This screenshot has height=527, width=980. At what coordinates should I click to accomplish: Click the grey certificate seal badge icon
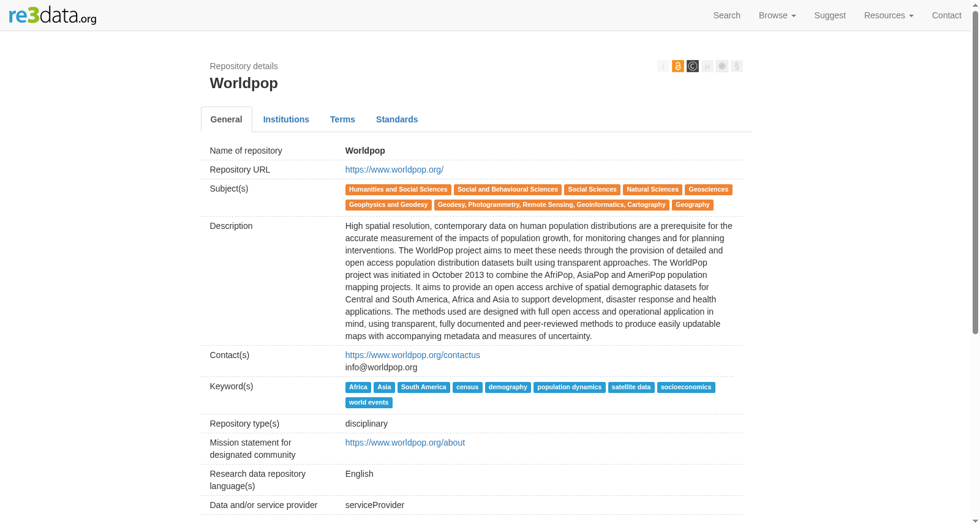coord(722,66)
